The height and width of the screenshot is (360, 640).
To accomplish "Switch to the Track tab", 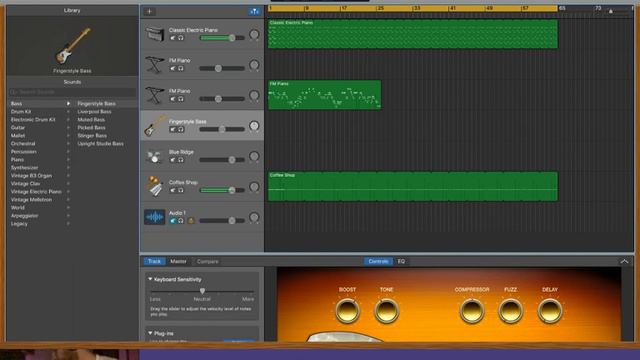I will point(154,261).
